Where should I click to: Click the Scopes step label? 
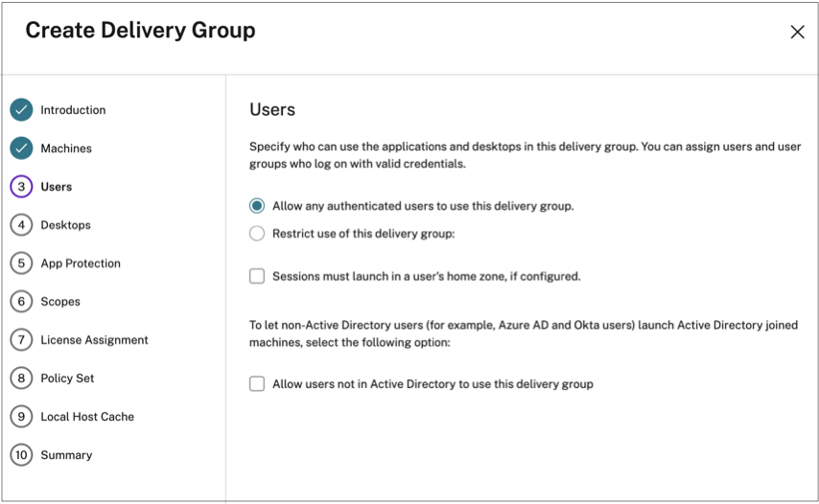click(x=60, y=302)
